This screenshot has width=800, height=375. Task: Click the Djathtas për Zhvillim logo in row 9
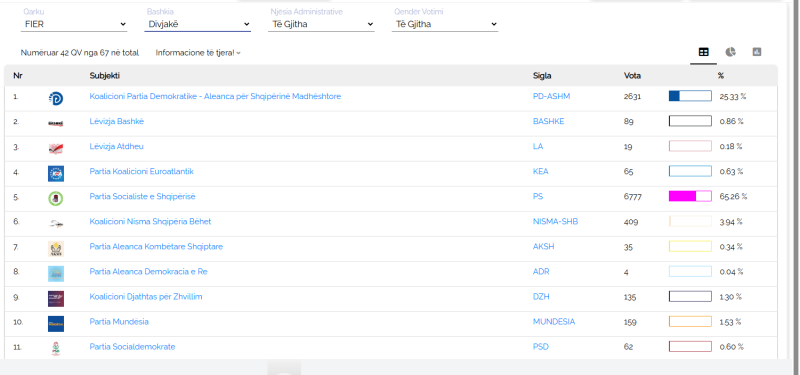pos(56,298)
